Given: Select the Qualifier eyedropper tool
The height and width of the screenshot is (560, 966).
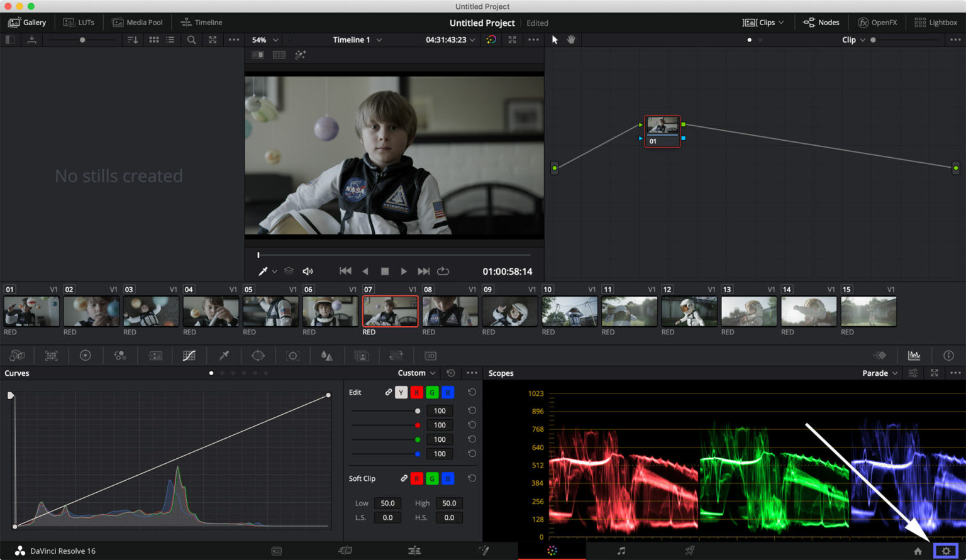Looking at the screenshot, I should [x=223, y=355].
